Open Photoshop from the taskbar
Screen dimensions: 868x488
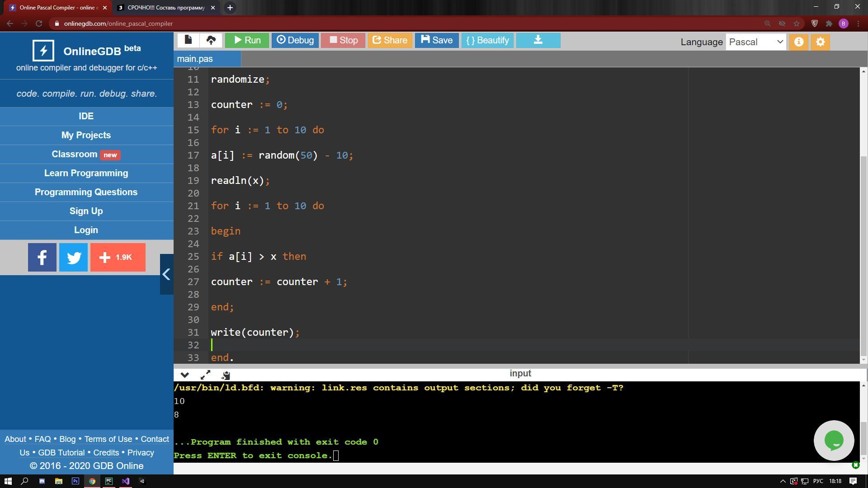(x=75, y=481)
